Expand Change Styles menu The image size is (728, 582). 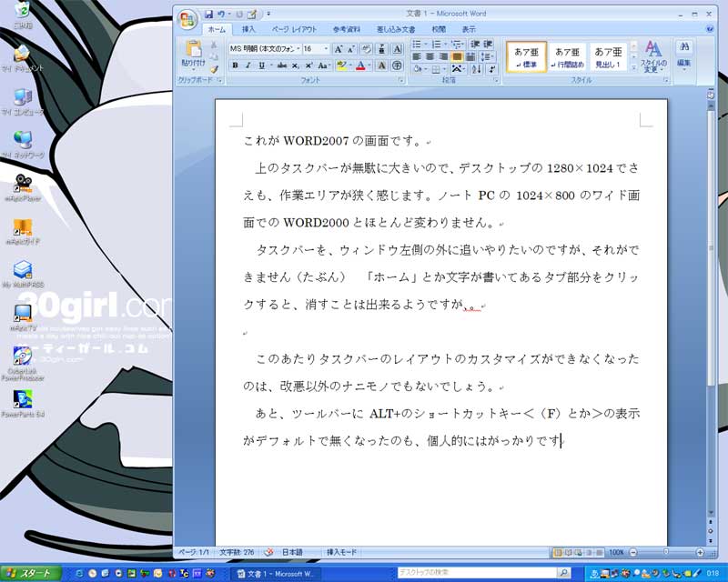tap(653, 56)
